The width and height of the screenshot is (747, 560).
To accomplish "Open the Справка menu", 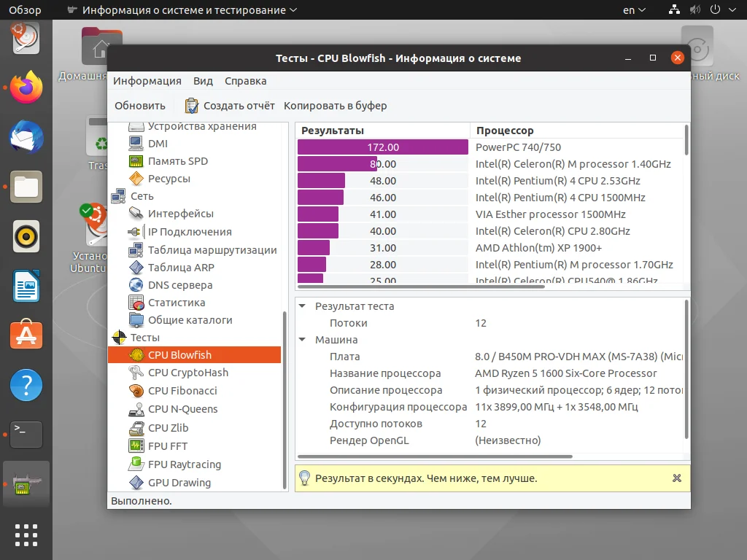I will 245,81.
